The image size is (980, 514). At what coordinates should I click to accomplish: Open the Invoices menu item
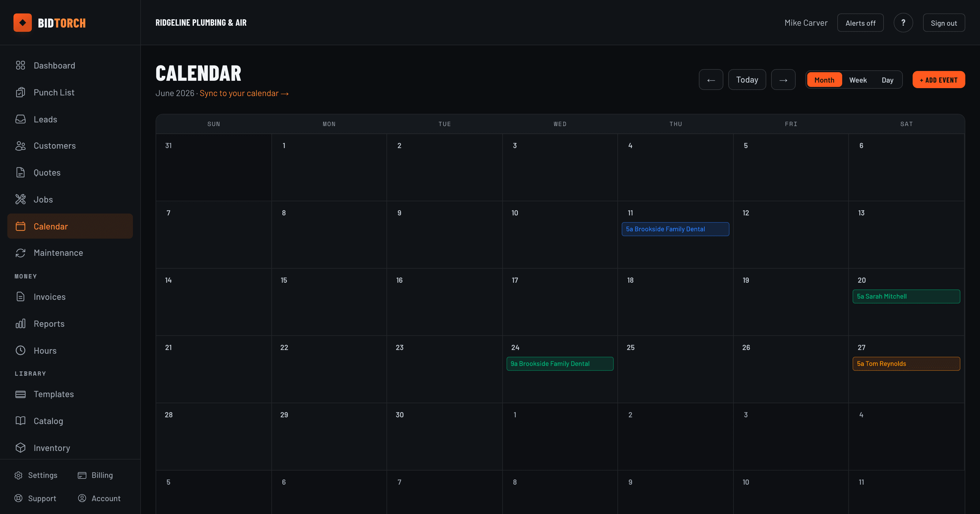point(70,296)
